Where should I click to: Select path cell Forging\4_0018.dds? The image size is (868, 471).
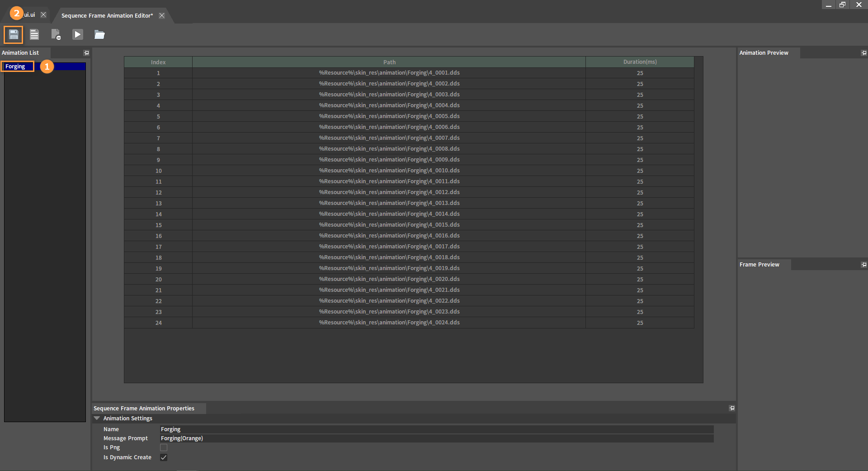tap(389, 257)
